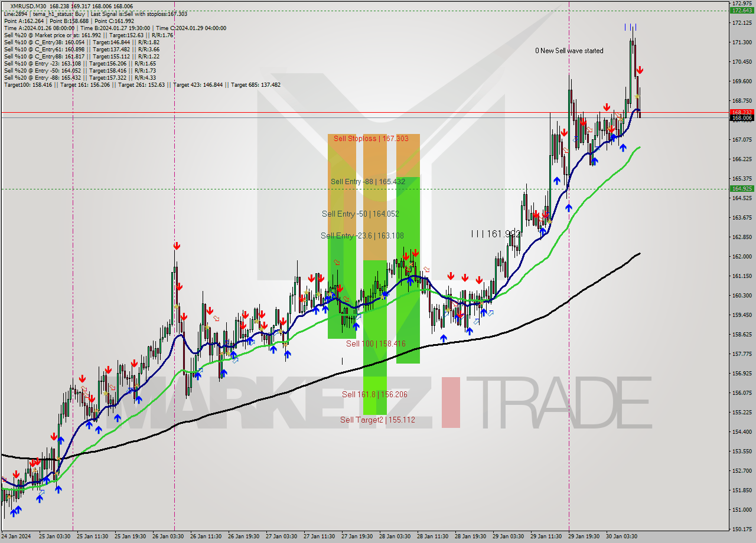Image resolution: width=756 pixels, height=543 pixels.
Task: Click the '| | | 161.992' chart label
Action: [x=496, y=234]
